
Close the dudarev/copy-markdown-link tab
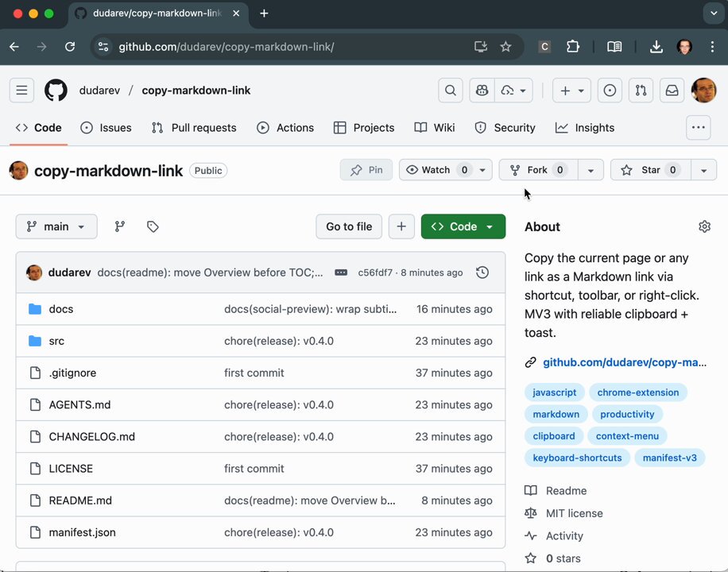point(236,14)
